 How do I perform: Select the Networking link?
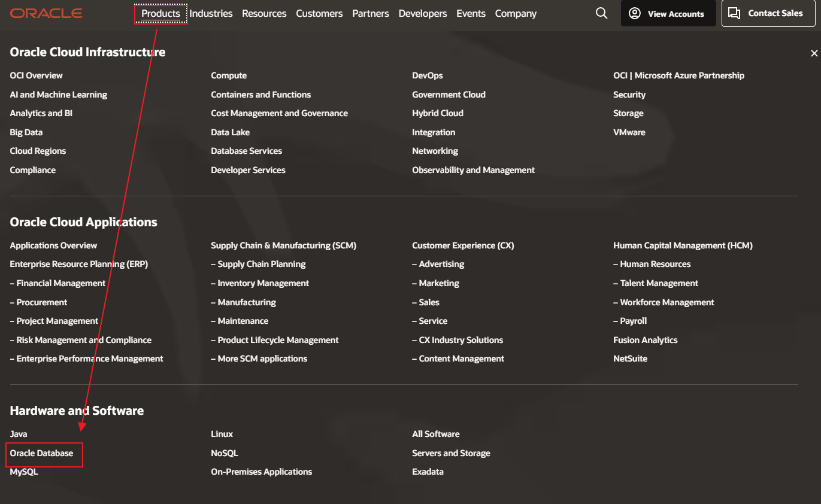pyautogui.click(x=435, y=151)
